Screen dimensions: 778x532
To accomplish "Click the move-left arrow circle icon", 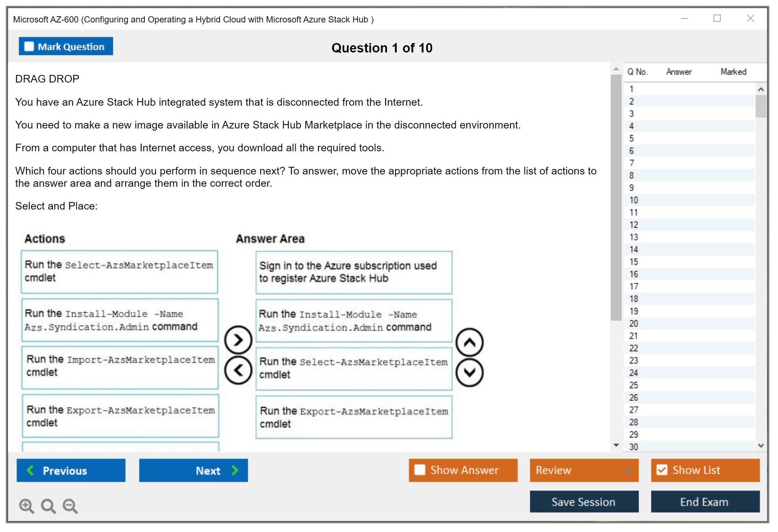I will 238,370.
